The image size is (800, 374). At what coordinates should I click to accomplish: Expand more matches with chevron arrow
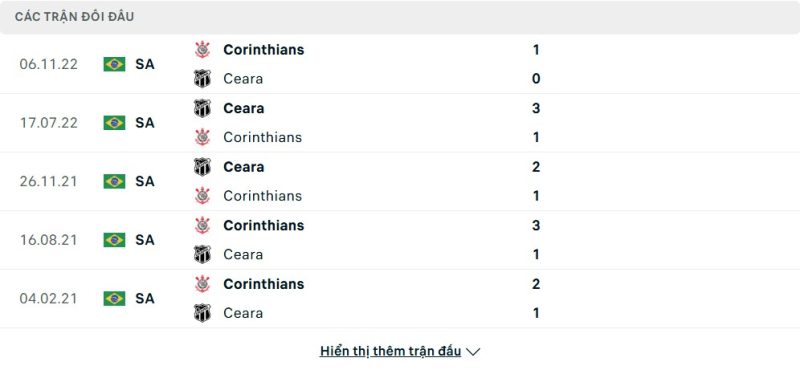coord(473,352)
